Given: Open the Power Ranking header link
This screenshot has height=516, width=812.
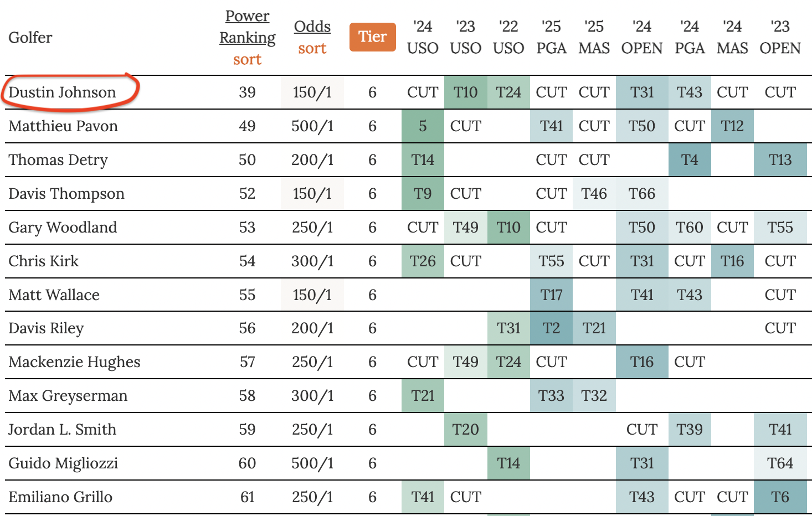Looking at the screenshot, I should click(247, 27).
